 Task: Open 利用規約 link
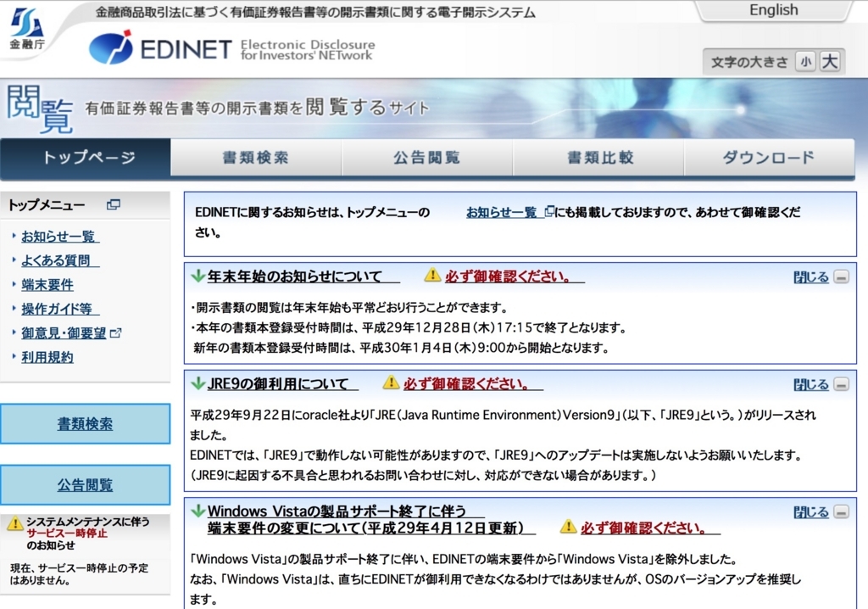click(x=47, y=357)
